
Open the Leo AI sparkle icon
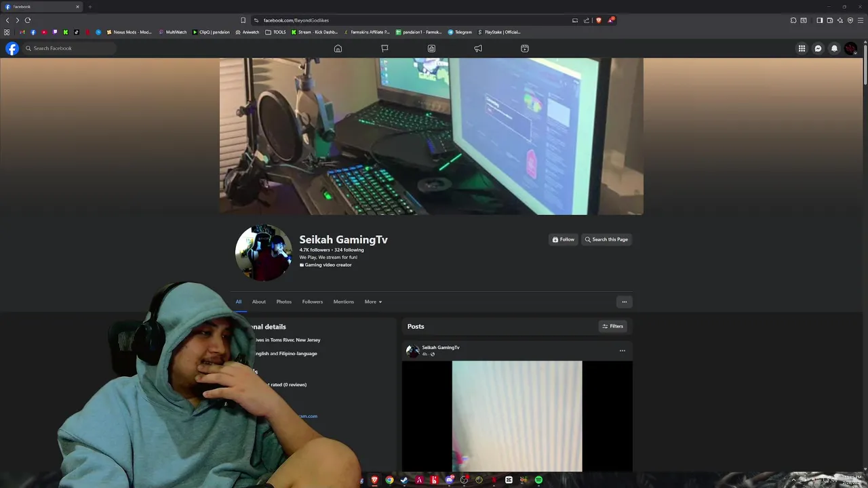[x=840, y=20]
